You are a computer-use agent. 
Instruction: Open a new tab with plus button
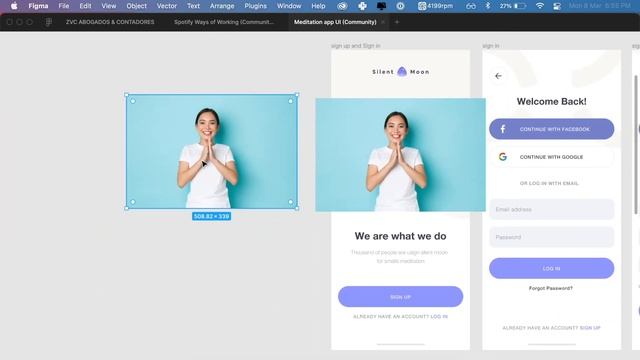point(397,22)
